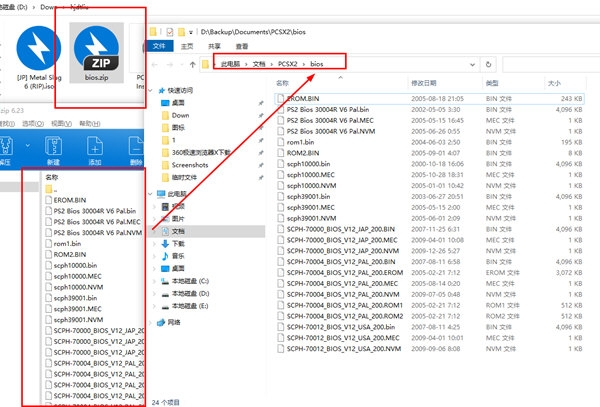Collapse the This PC (此电脑) tree node
600x407 pixels.
[x=150, y=194]
